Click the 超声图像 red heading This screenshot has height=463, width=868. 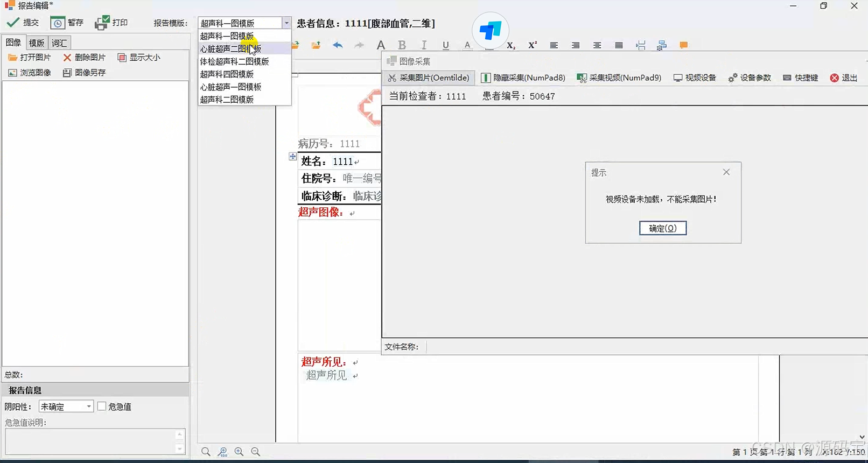click(x=321, y=212)
